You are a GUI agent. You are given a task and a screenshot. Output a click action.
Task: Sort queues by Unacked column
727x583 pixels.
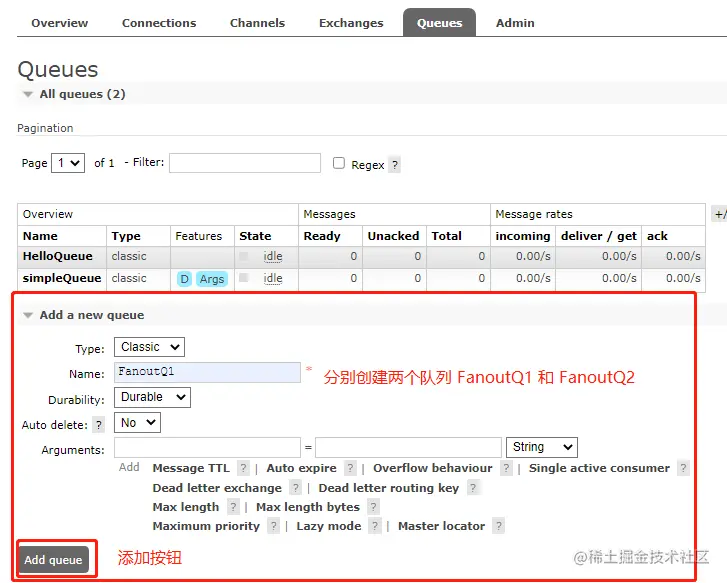click(x=393, y=236)
